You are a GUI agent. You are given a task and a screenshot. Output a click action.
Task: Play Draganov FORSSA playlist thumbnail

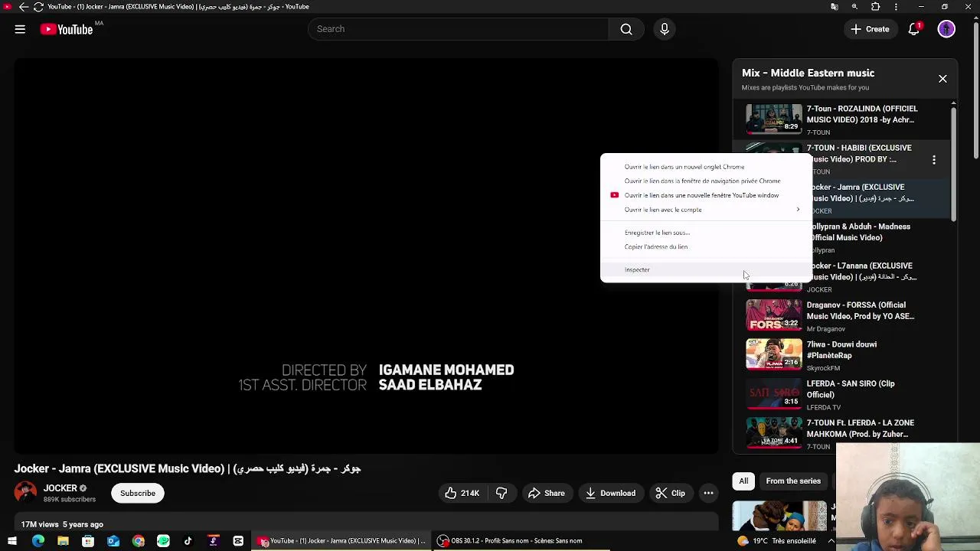[x=774, y=315]
